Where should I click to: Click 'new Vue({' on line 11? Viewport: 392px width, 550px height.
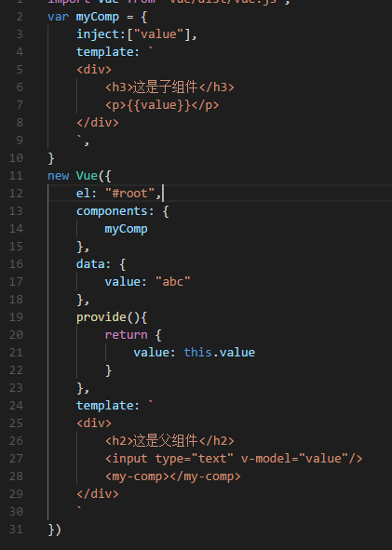tap(79, 176)
